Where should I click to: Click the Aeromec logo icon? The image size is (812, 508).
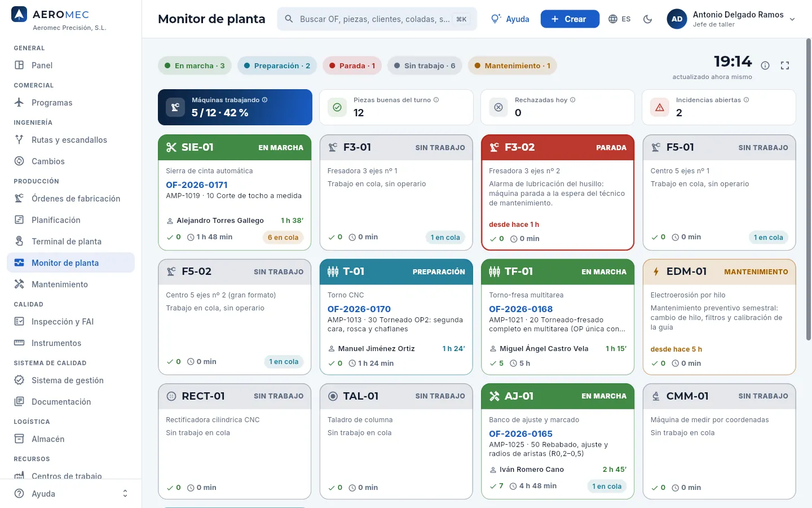(19, 14)
